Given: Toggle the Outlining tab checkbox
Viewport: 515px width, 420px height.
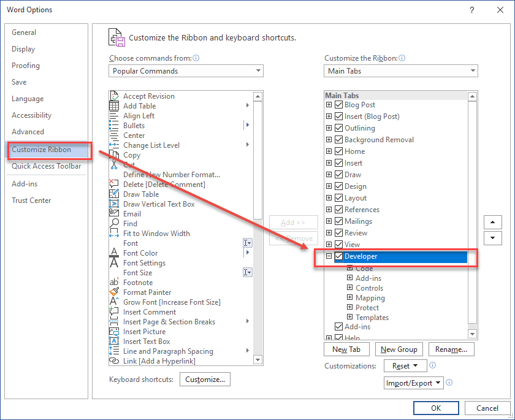Looking at the screenshot, I should [x=338, y=128].
